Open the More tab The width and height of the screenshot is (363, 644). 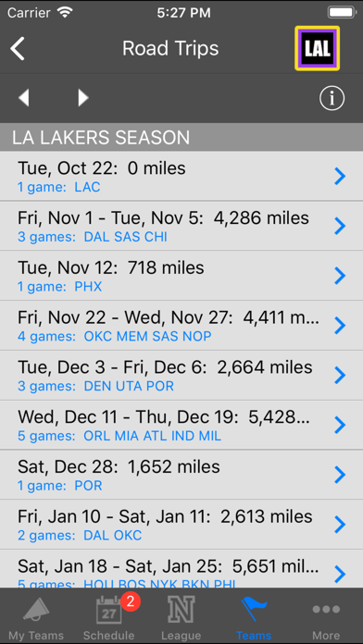(326, 617)
